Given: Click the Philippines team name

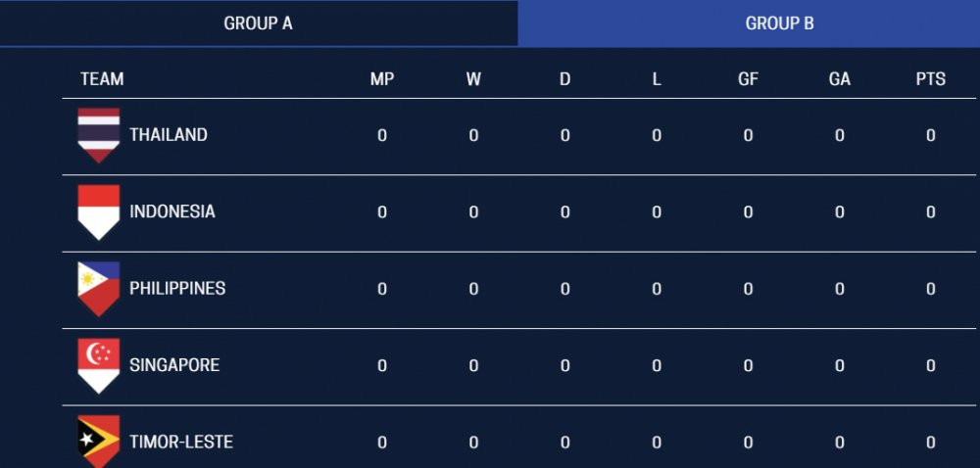Looking at the screenshot, I should 177,289.
